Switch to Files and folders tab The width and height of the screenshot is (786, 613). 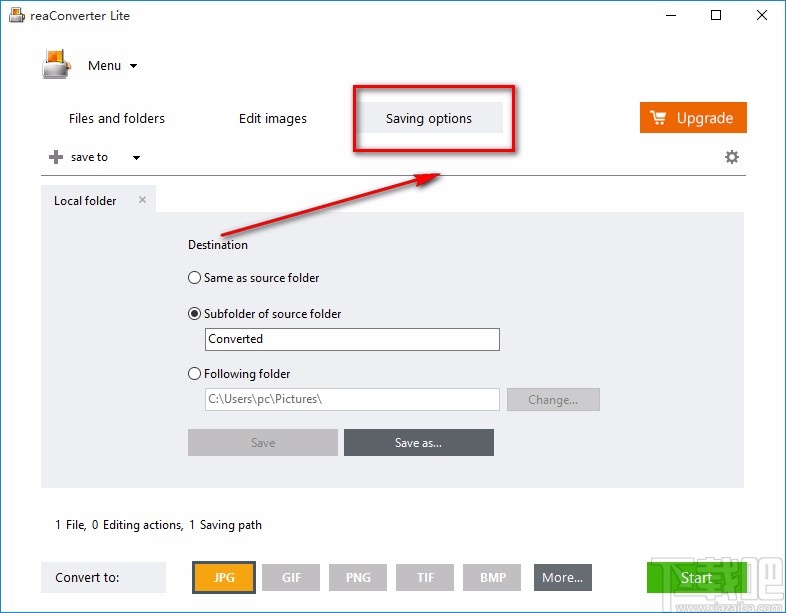(x=117, y=118)
